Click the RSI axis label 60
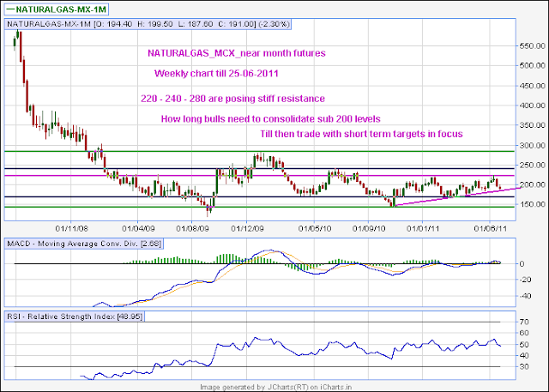Image resolution: width=549 pixels, height=392 pixels. [524, 333]
